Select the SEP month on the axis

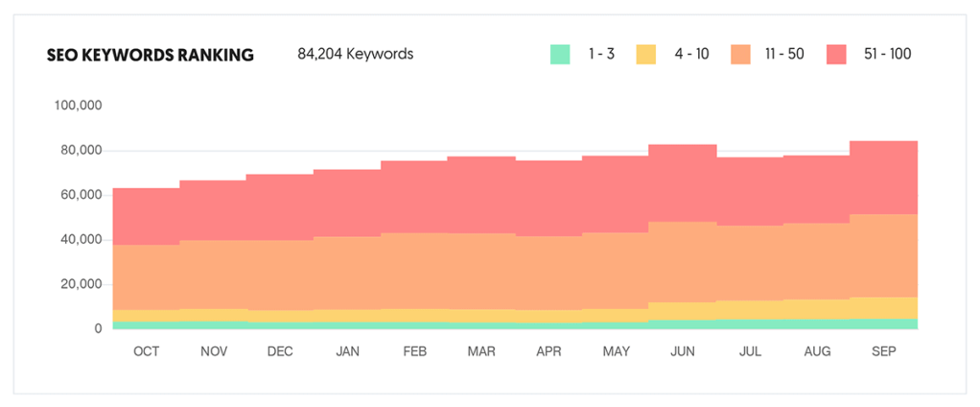[883, 352]
